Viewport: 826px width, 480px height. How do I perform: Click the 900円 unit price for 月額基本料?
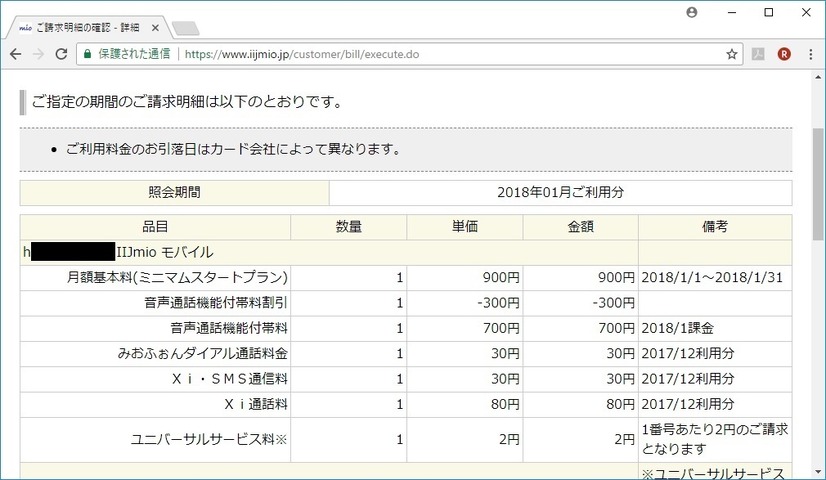(x=501, y=277)
